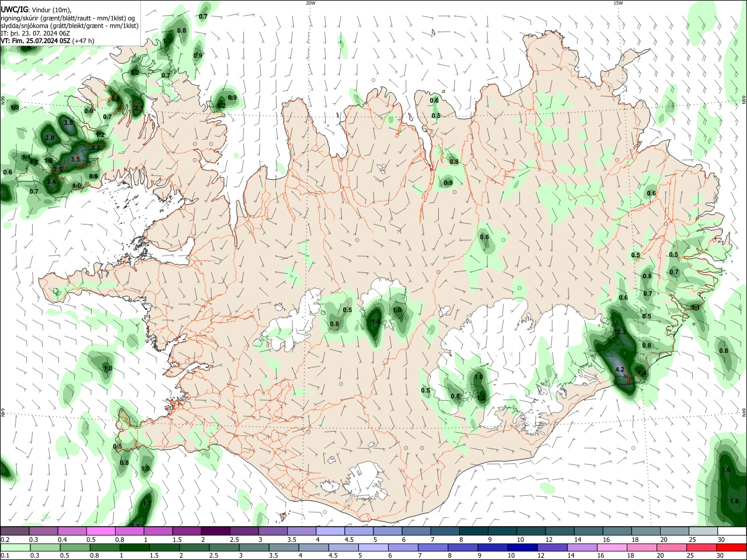Click the slate blue 6 mm snow swatch
This screenshot has height=560, width=747.
click(x=417, y=531)
